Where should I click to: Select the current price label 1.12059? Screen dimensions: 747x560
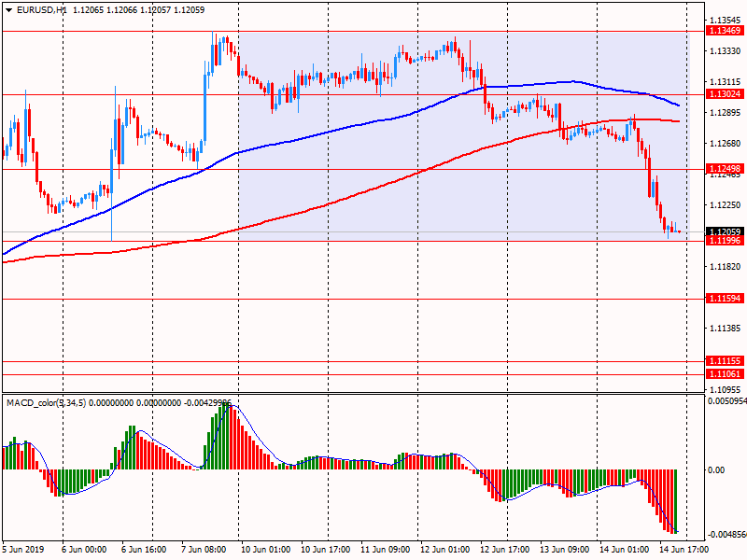725,231
